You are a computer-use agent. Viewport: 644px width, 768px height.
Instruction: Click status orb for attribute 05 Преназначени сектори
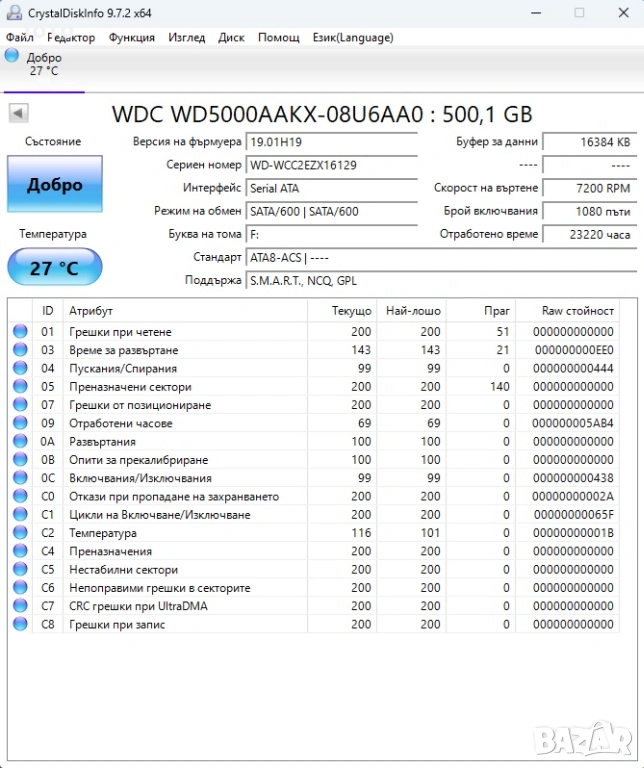(x=20, y=387)
